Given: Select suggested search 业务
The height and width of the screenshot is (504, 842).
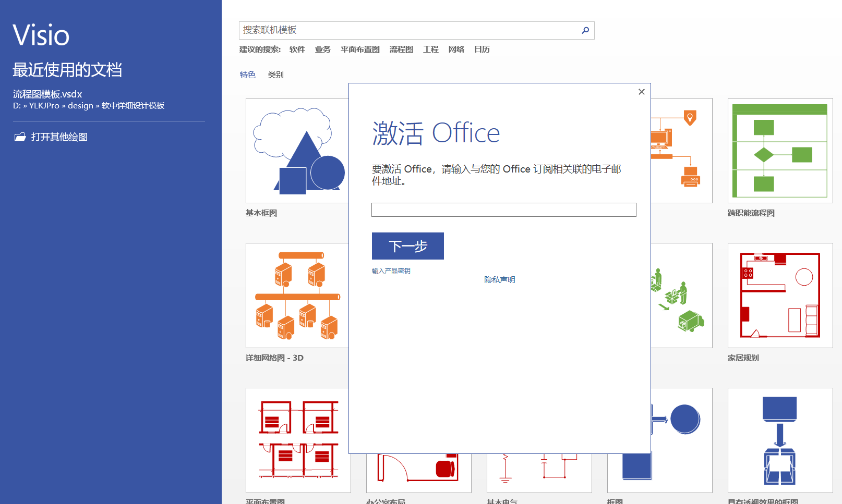Looking at the screenshot, I should (323, 50).
